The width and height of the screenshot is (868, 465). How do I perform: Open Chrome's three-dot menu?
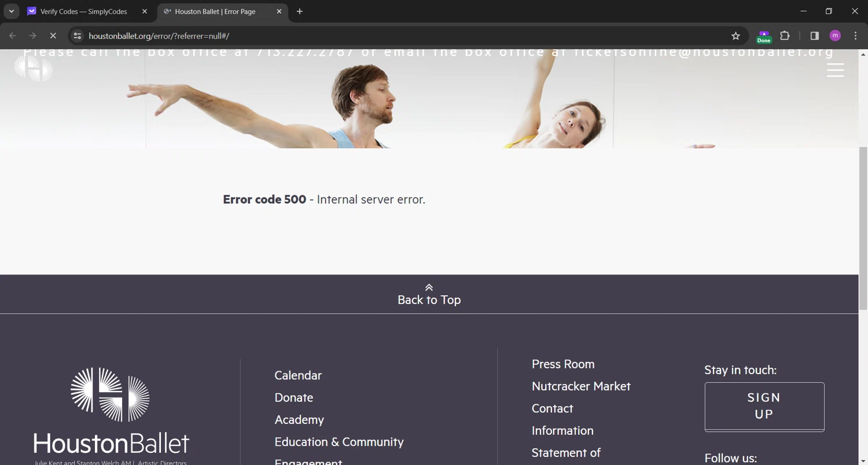coord(855,36)
